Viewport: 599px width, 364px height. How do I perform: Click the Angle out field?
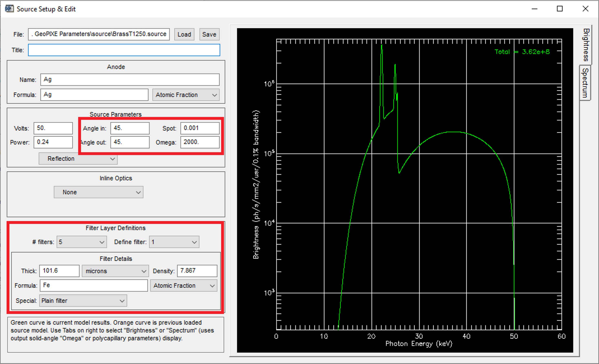click(130, 142)
